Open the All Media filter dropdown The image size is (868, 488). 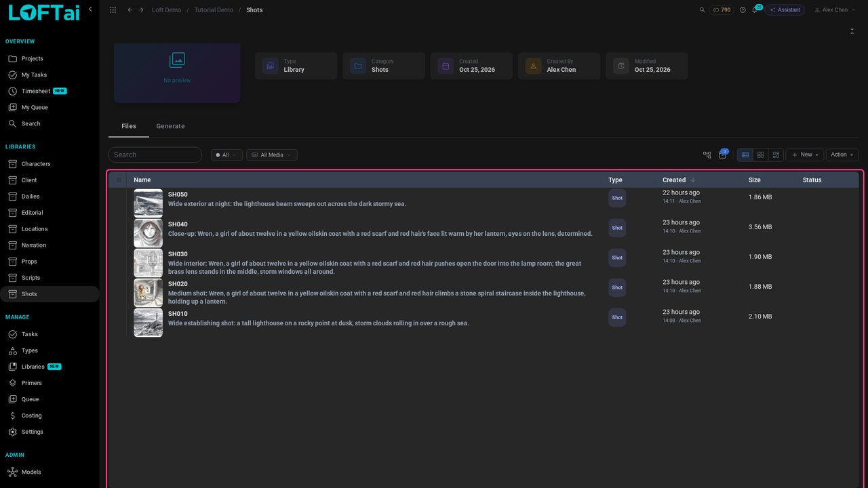[x=272, y=155]
